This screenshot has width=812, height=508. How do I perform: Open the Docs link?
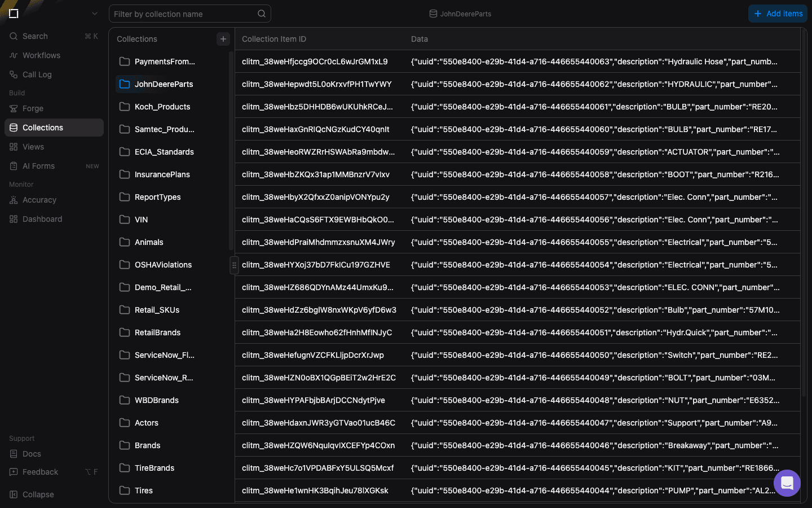(x=32, y=454)
